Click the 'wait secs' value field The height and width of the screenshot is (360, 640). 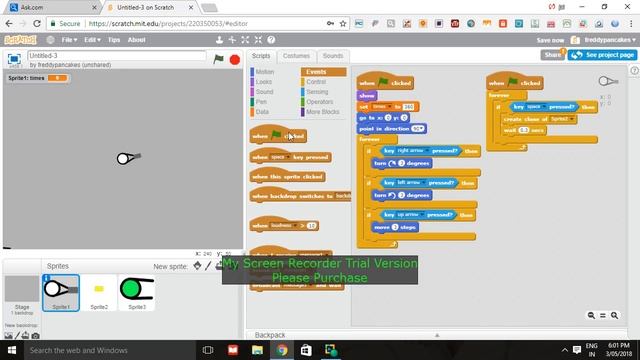coord(524,130)
